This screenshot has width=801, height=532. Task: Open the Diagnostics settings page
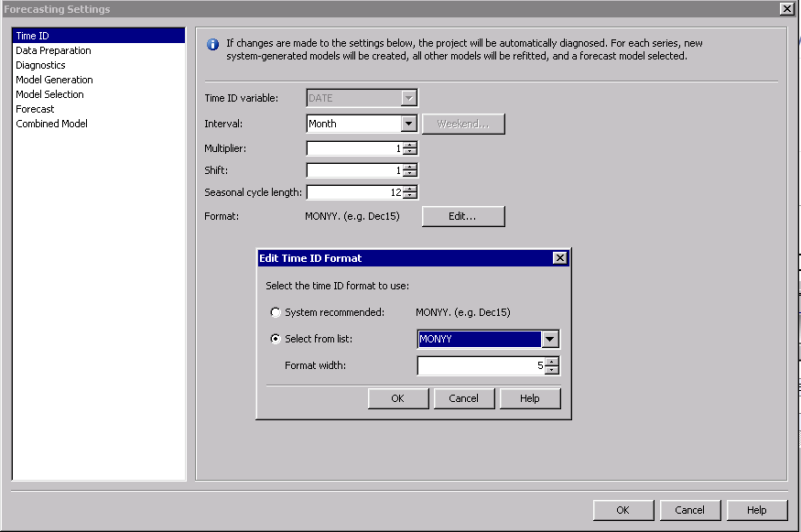click(41, 65)
